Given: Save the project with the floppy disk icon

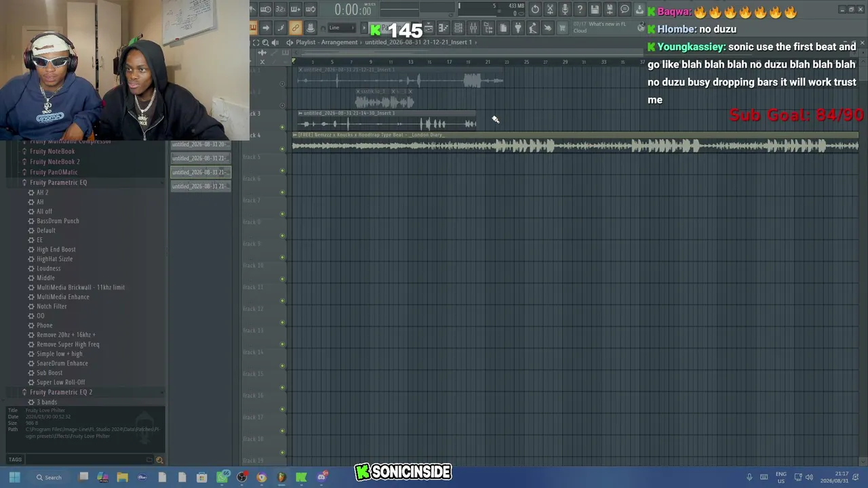Looking at the screenshot, I should click(595, 9).
